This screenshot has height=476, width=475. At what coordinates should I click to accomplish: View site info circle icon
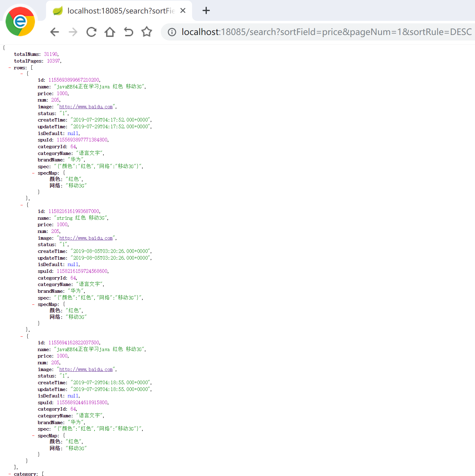pos(172,32)
